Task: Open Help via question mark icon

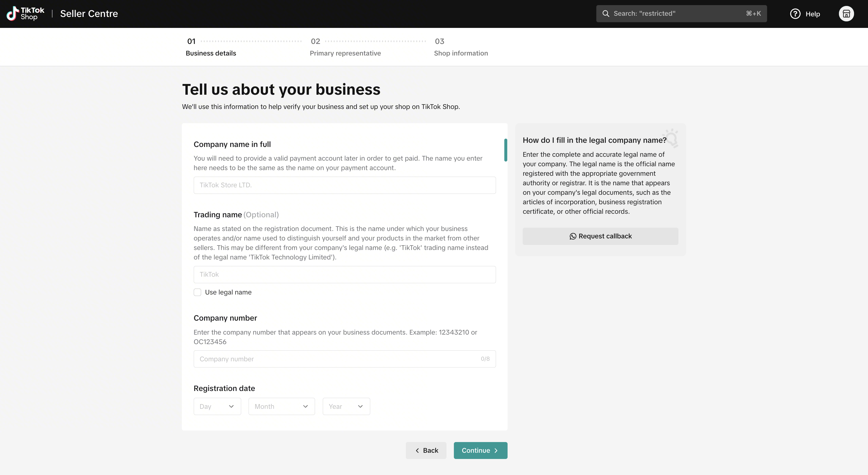Action: 795,14
